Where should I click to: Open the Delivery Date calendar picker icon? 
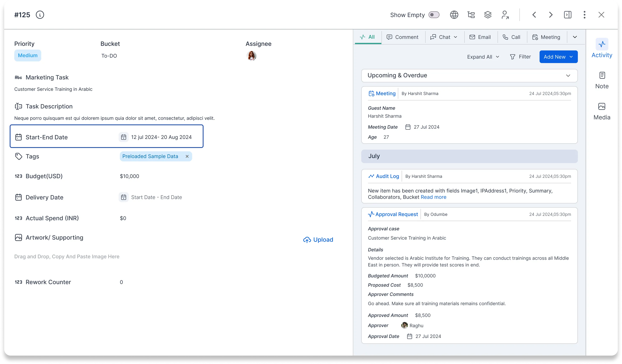[123, 197]
